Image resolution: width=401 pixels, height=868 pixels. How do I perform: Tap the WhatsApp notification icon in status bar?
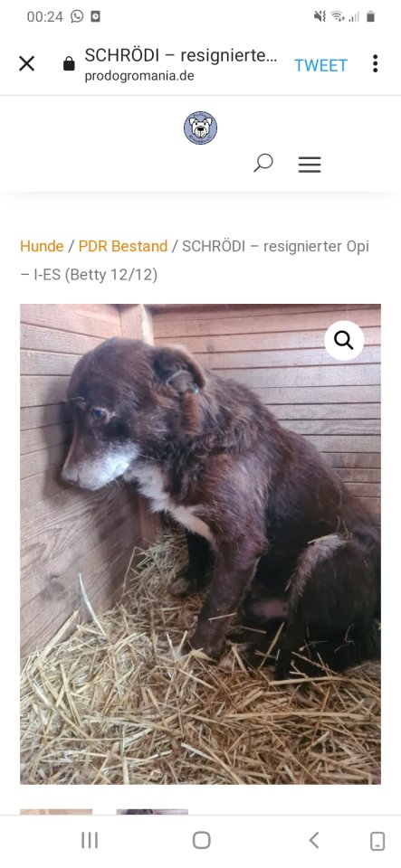77,16
